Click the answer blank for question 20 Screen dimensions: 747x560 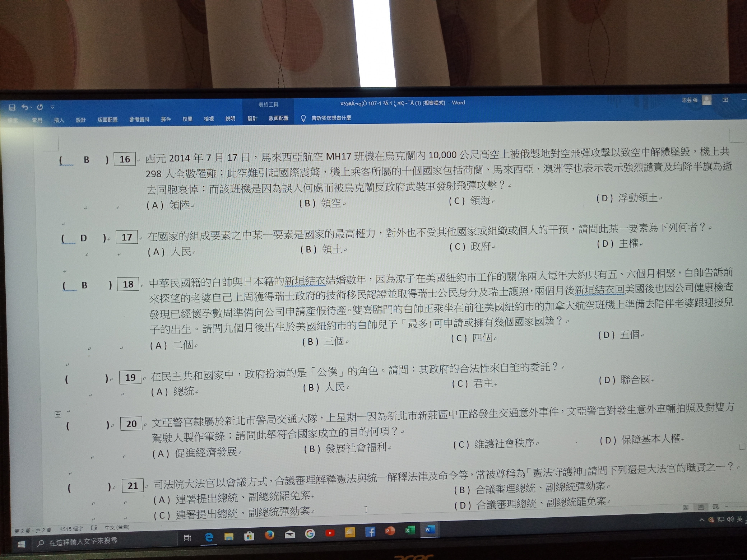pos(87,425)
